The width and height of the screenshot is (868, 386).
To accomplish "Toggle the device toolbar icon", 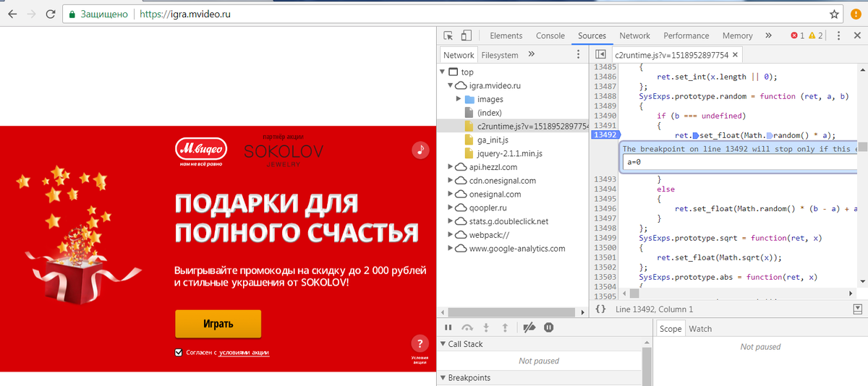I will click(467, 35).
